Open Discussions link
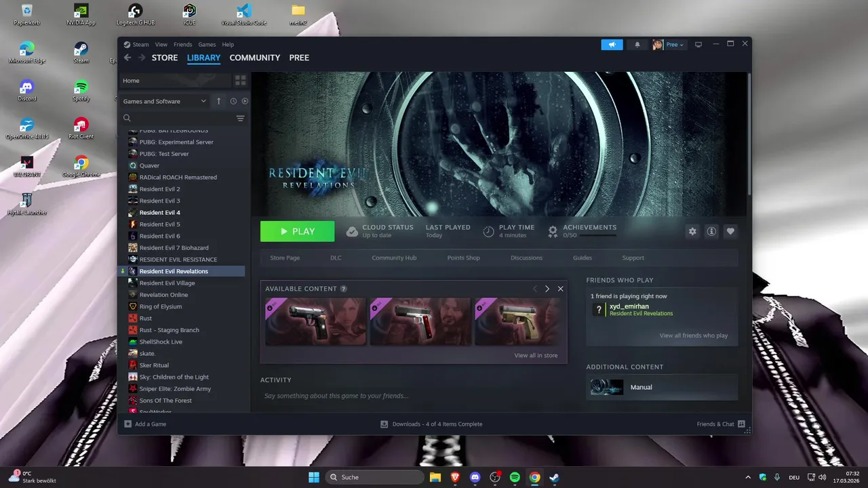 [x=526, y=258]
